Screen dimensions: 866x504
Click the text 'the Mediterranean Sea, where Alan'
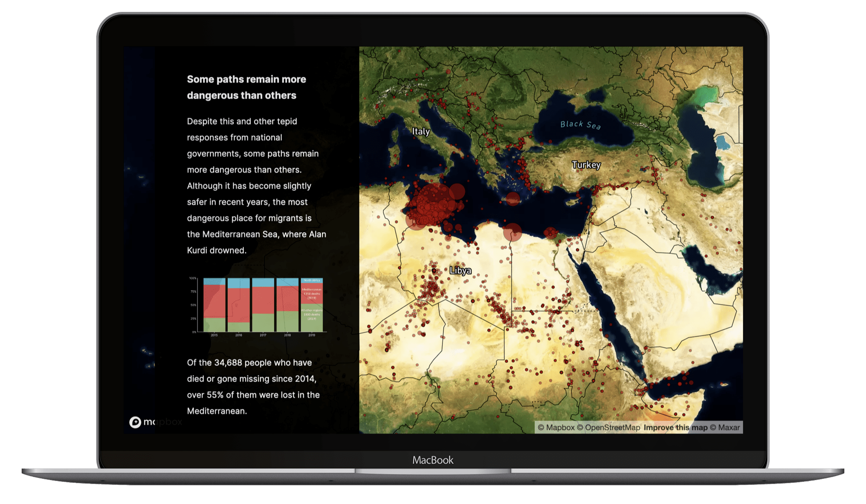click(256, 234)
